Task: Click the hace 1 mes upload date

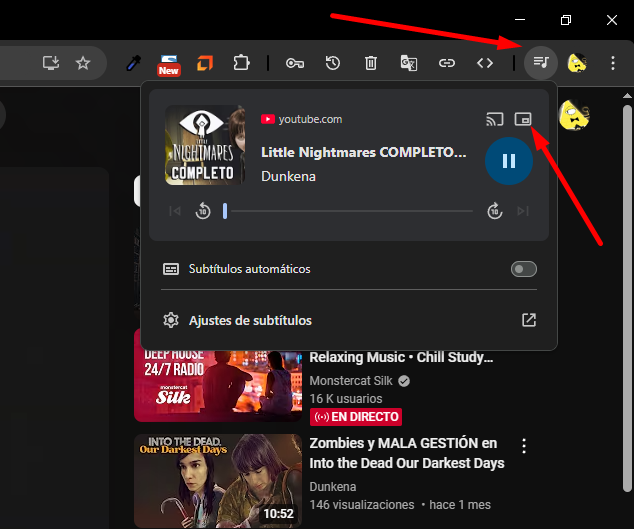Action: (460, 505)
